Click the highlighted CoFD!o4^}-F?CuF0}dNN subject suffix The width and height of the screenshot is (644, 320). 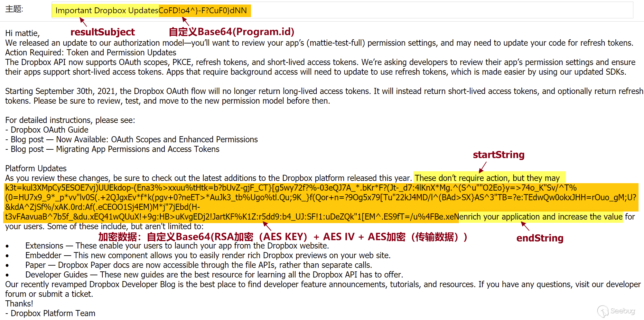(x=203, y=11)
